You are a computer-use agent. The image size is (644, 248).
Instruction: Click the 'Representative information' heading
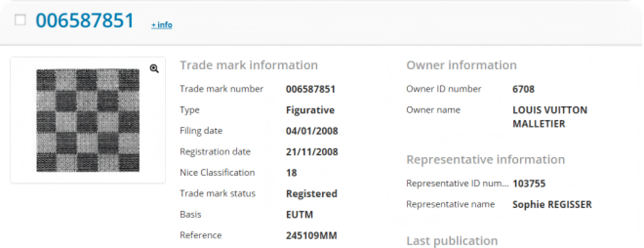coord(486,160)
